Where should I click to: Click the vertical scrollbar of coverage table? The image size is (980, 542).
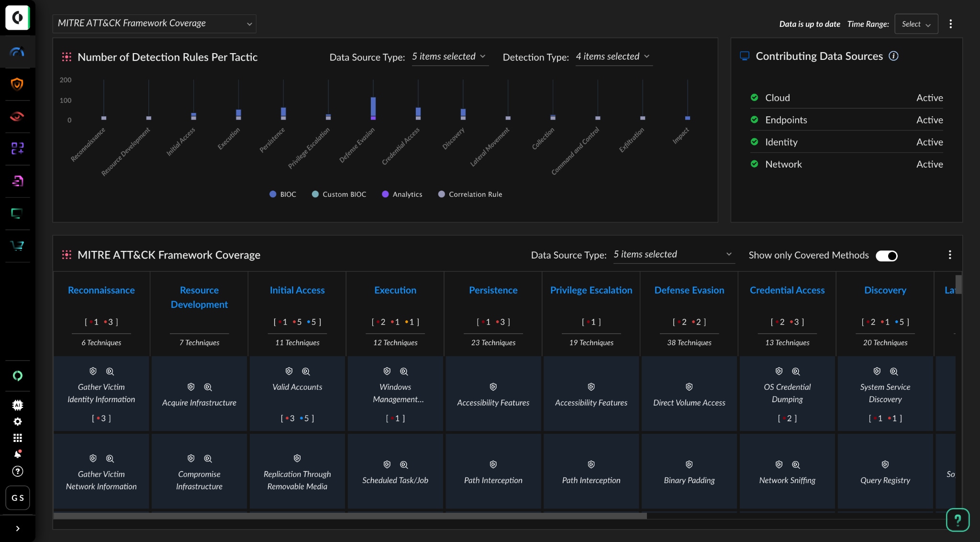coord(958,284)
